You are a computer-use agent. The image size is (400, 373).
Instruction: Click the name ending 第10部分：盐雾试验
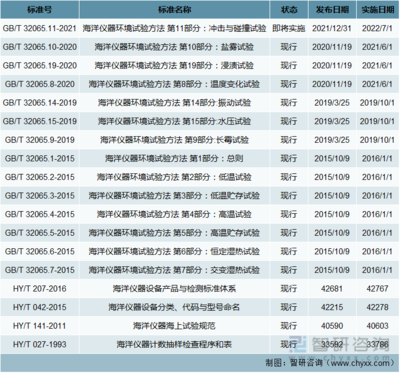(x=174, y=47)
